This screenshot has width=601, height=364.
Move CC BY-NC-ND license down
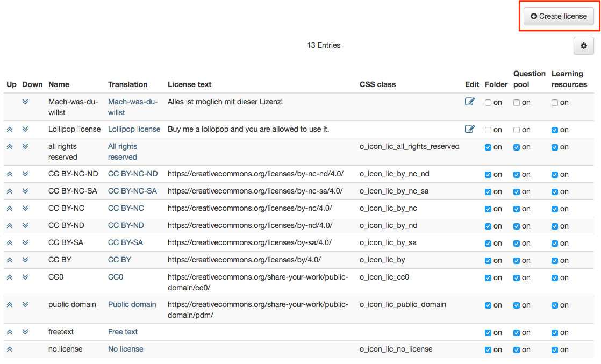tap(25, 174)
